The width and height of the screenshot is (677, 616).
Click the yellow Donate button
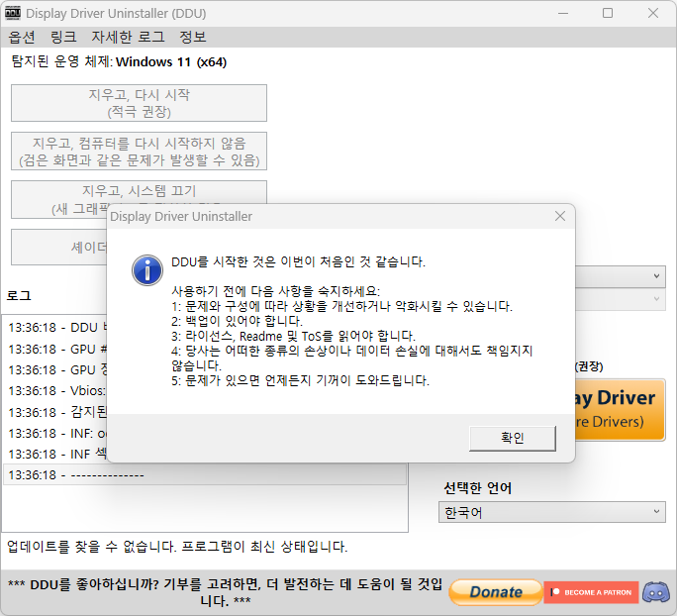[x=495, y=592]
